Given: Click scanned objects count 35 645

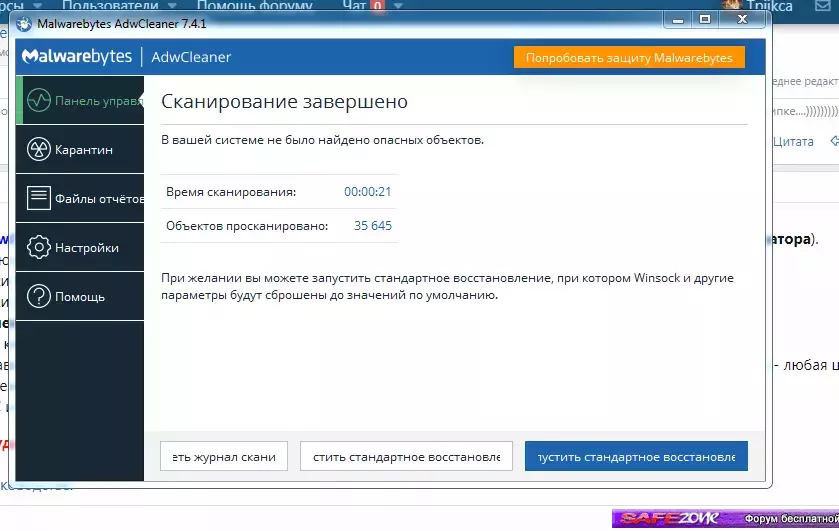Looking at the screenshot, I should [373, 226].
